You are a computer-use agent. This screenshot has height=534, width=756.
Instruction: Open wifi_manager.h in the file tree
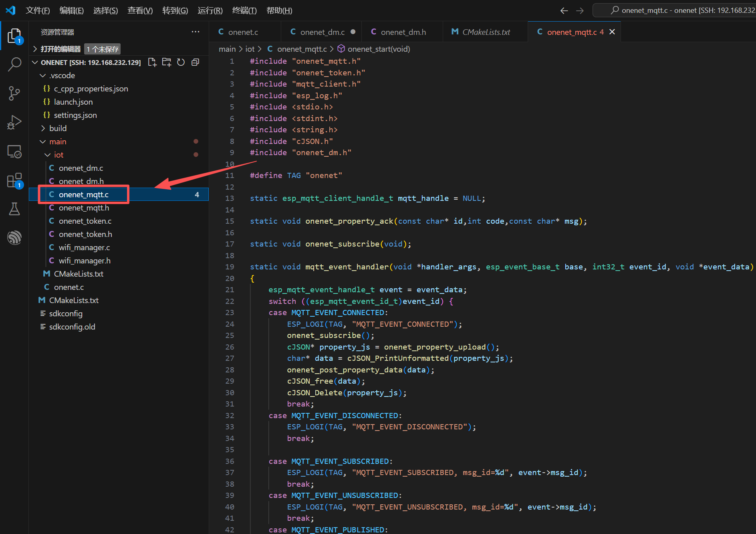coord(85,261)
